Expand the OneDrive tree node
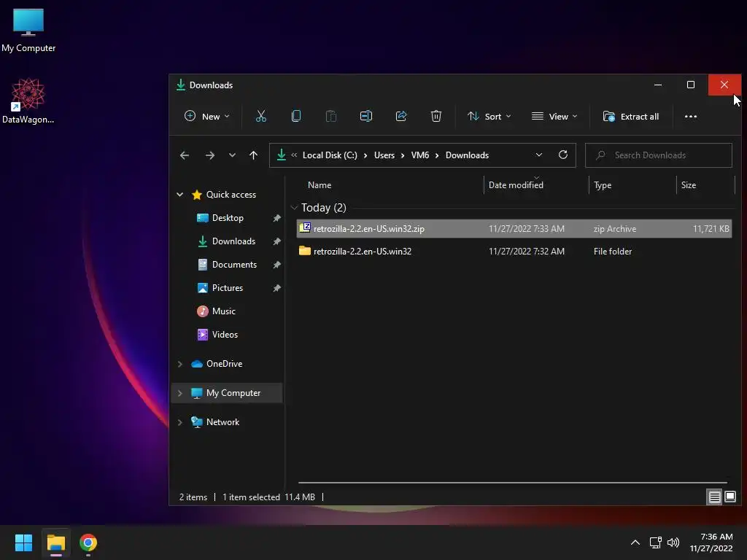The width and height of the screenshot is (747, 560). 179,364
